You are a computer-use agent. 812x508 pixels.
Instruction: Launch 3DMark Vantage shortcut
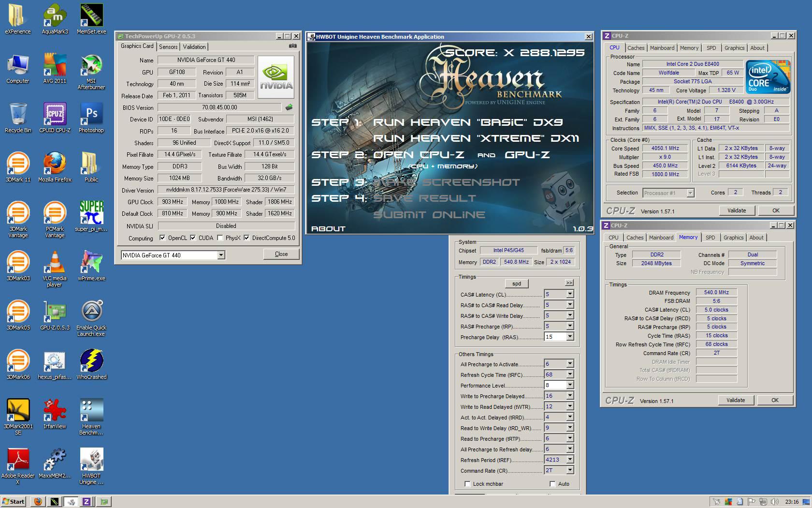pos(17,220)
